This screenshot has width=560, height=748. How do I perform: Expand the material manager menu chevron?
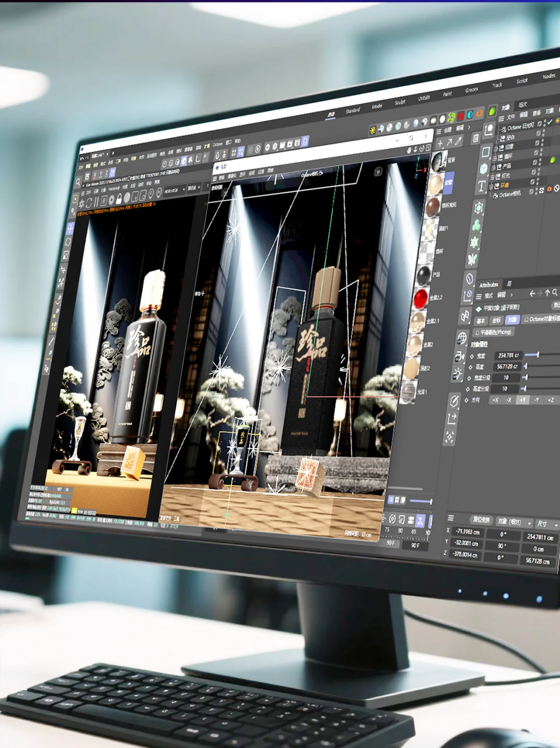pos(469,127)
